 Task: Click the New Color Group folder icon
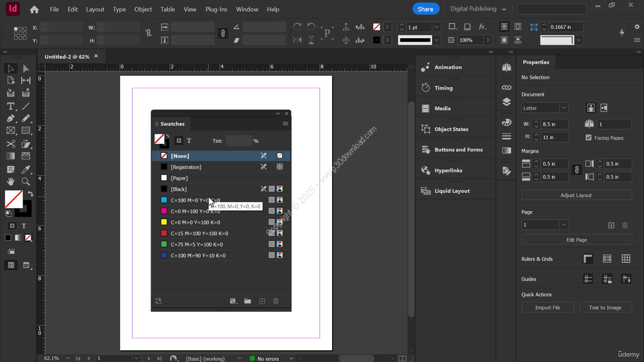click(x=248, y=301)
